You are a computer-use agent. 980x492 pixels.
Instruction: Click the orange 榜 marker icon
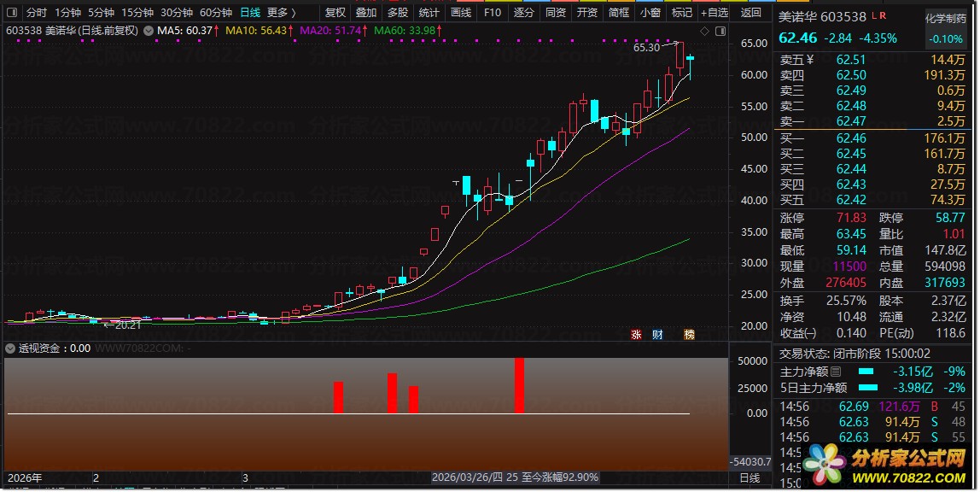[x=689, y=335]
